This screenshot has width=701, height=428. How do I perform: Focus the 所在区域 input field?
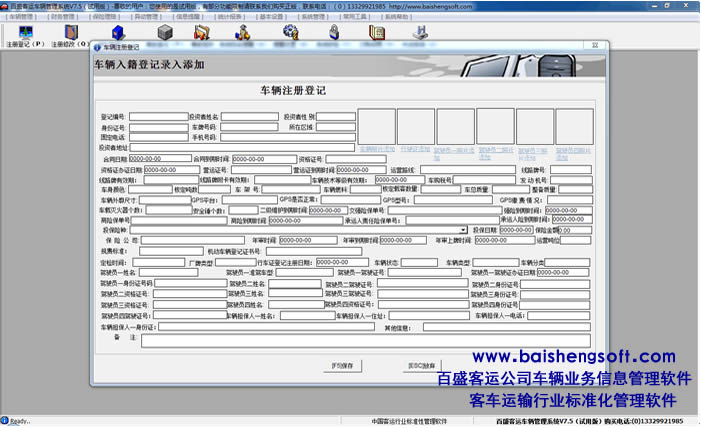tap(336, 127)
